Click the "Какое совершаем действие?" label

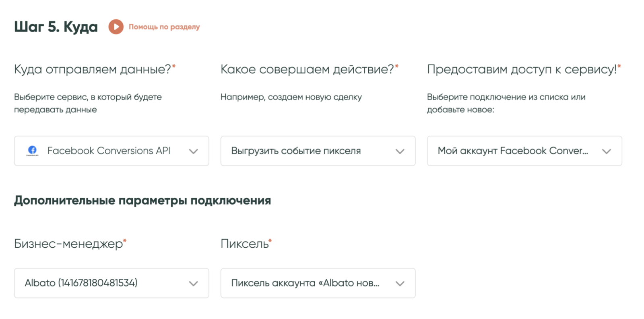point(307,69)
